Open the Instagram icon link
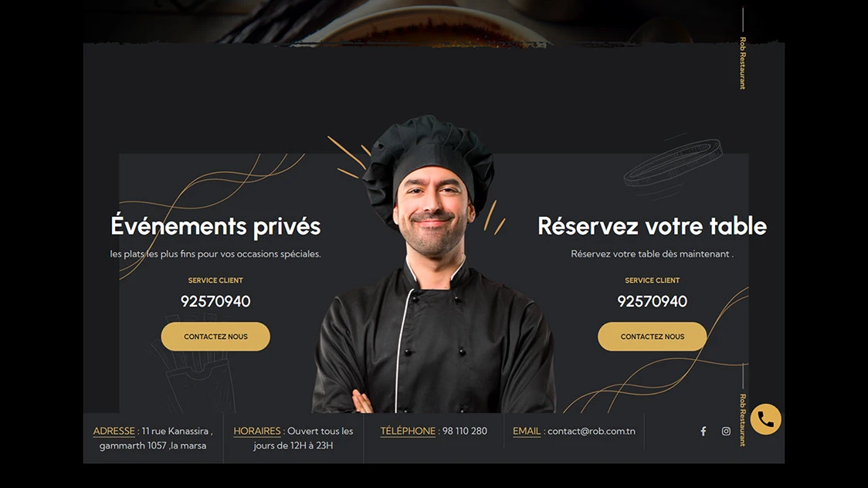 [726, 431]
